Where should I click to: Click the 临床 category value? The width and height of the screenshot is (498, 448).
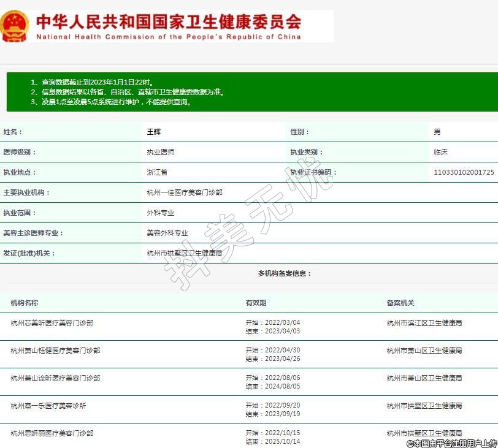[x=440, y=152]
